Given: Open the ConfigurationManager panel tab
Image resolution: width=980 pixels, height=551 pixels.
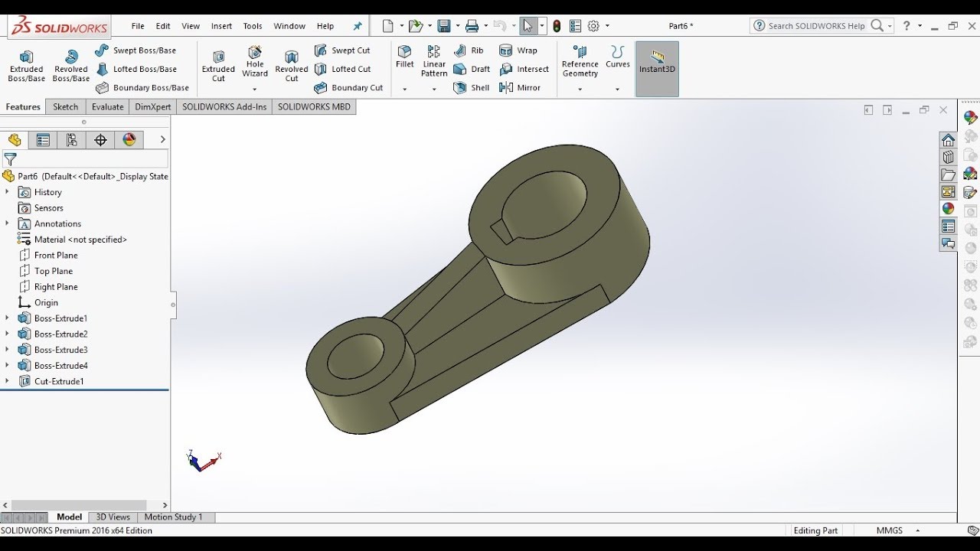Looking at the screenshot, I should pos(71,140).
